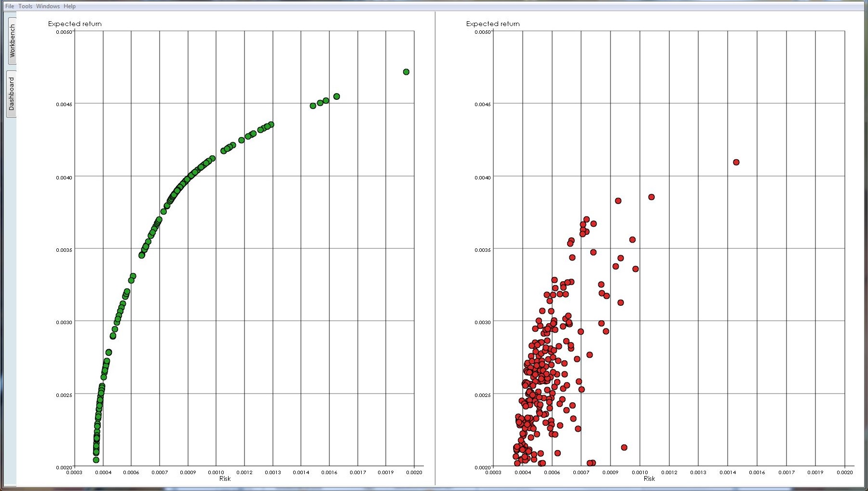Select the highest-return green point at top right
The height and width of the screenshot is (491, 868).
point(406,72)
